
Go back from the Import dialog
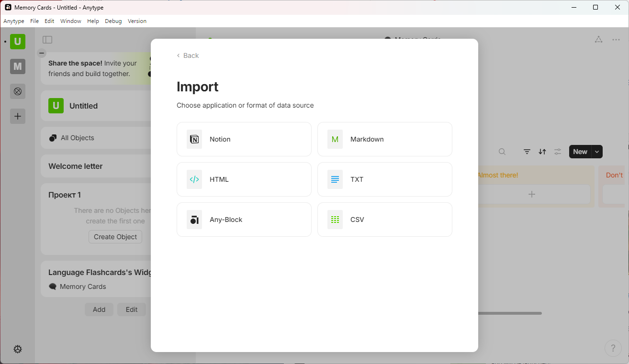(x=188, y=55)
